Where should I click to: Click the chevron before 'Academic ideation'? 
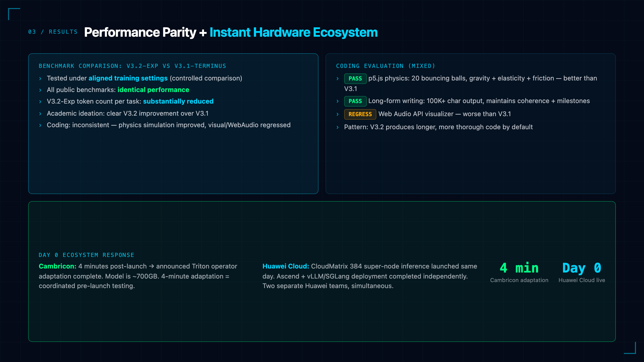40,114
